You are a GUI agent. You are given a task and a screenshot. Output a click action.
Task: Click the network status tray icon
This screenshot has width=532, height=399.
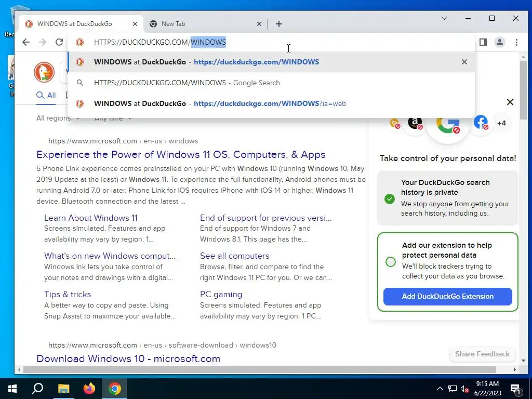pyautogui.click(x=453, y=389)
